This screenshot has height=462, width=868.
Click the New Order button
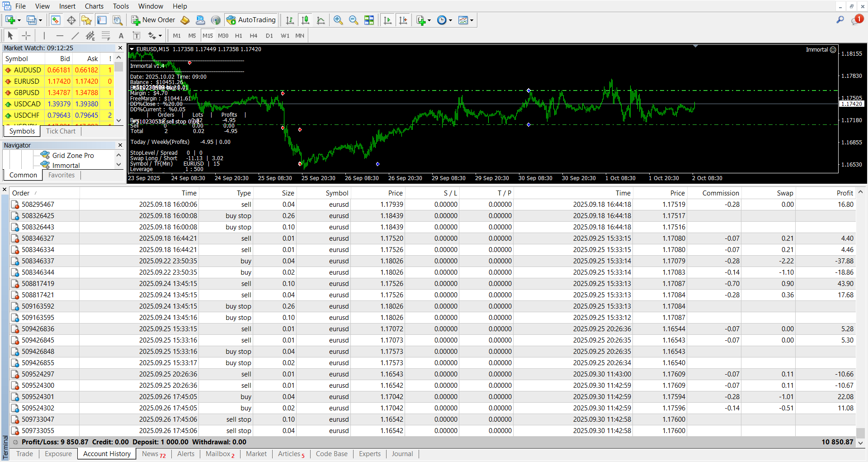point(153,20)
